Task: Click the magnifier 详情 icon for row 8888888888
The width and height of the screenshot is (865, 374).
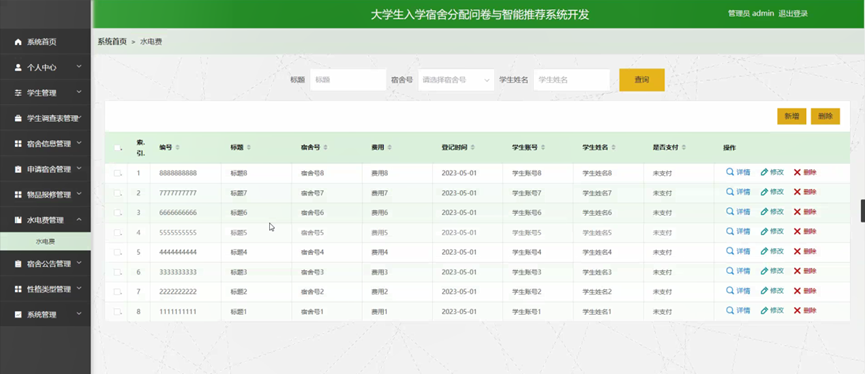Action: click(729, 172)
